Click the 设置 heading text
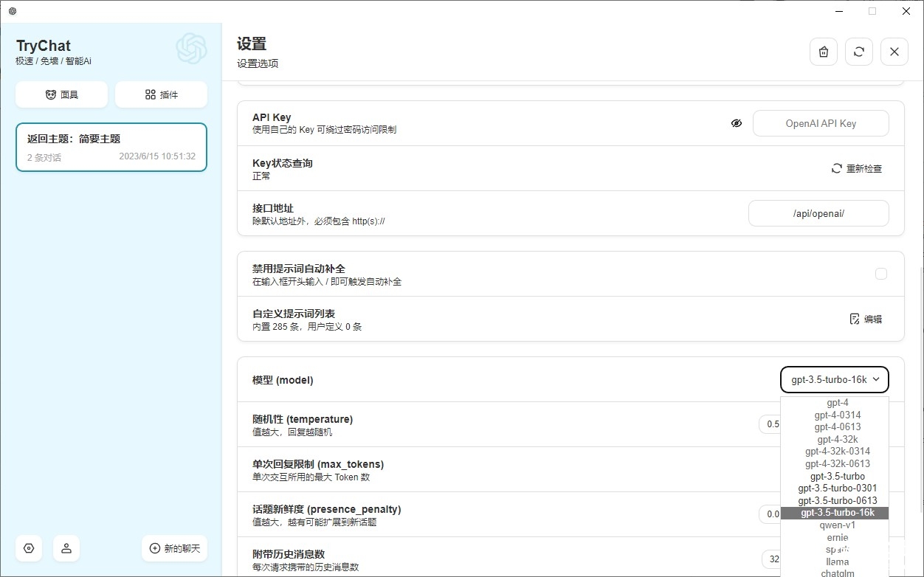The width and height of the screenshot is (924, 577). (x=252, y=44)
